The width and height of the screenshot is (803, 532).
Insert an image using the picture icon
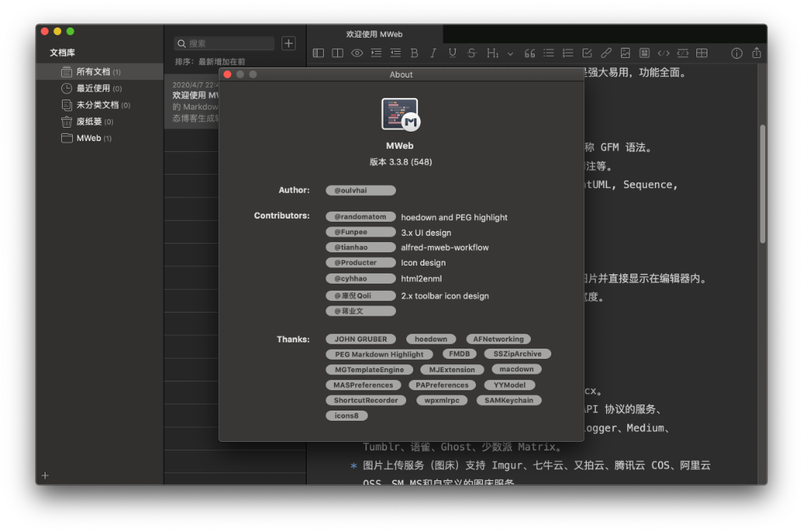point(625,53)
